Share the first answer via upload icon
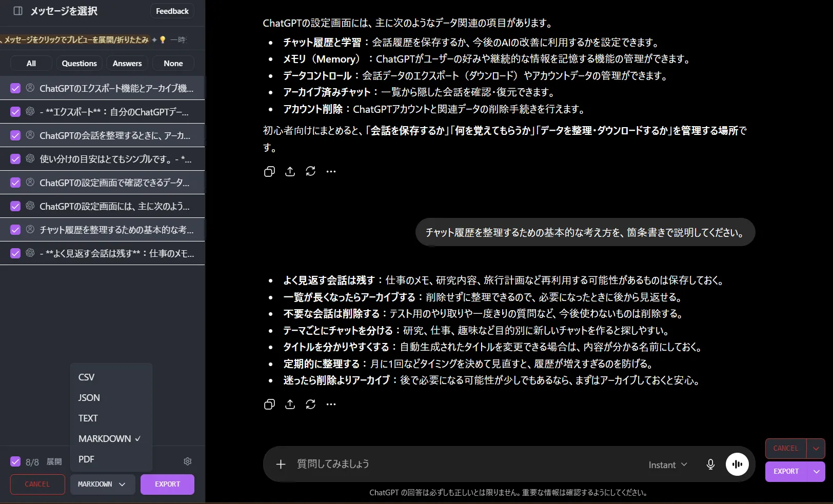 point(290,171)
